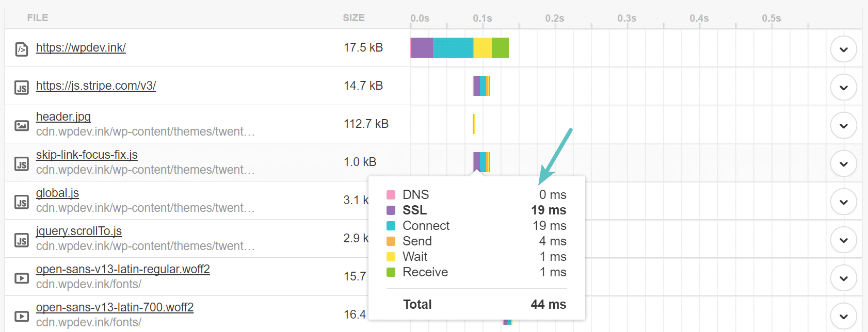Image resolution: width=868 pixels, height=332 pixels.
Task: Select the JS icon next to global.js
Action: point(21,201)
